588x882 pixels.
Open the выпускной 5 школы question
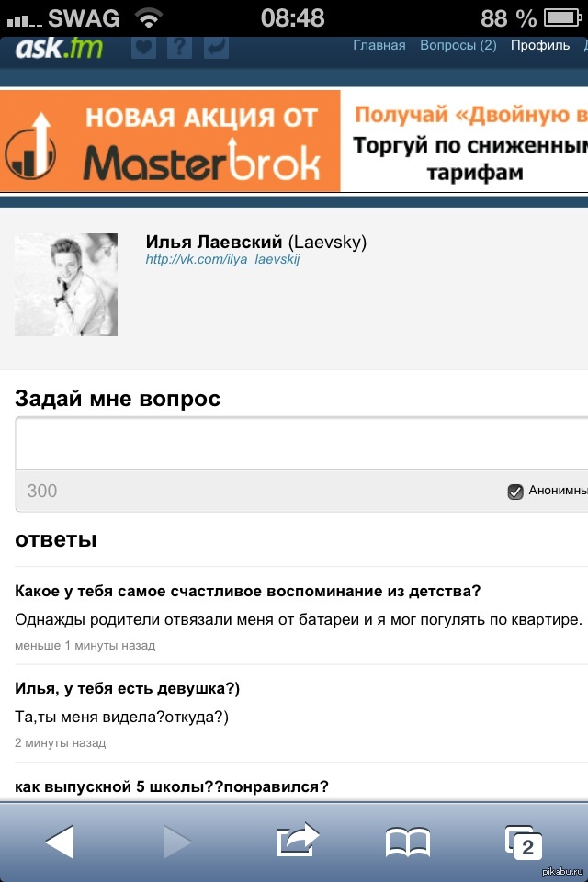[172, 786]
